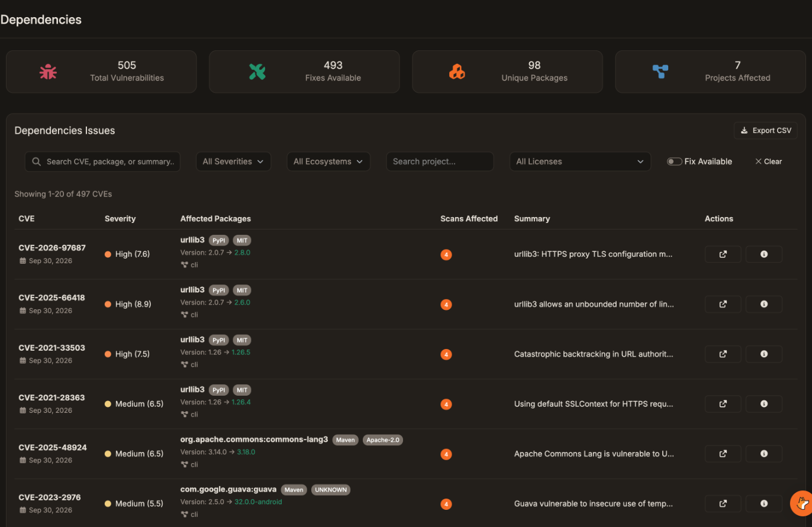Show info for CVE-2025-48924
The image size is (812, 527).
tap(763, 454)
